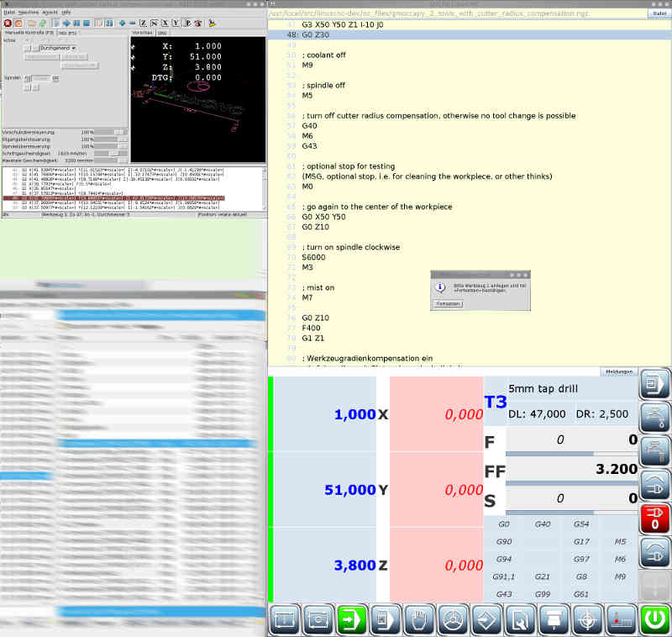Open the Maschine menu in AXIS
Viewport: 672px width, 637px height.
click(29, 13)
